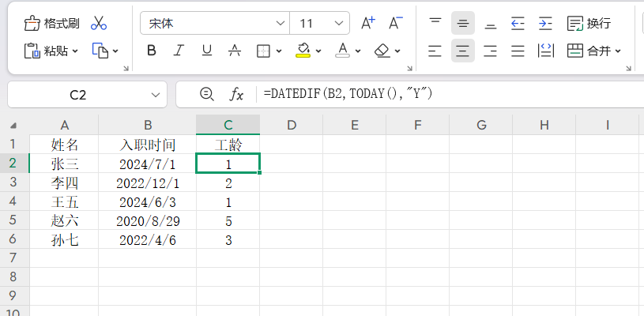Expand the font size dropdown showing 11
The width and height of the screenshot is (644, 316).
point(338,23)
